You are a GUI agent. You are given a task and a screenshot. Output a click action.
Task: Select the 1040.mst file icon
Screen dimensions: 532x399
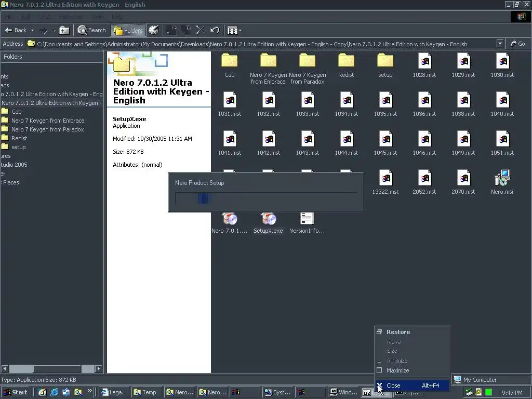[x=502, y=100]
